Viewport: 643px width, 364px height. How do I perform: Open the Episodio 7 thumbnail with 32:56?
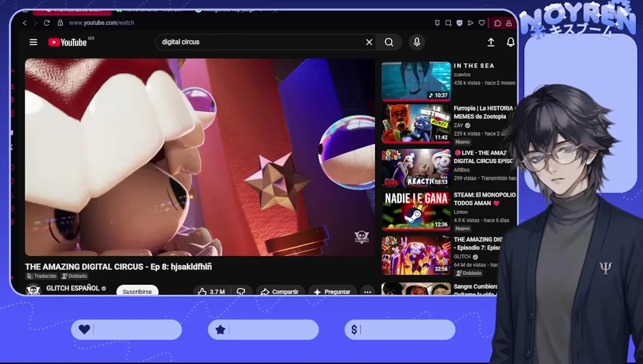[416, 255]
